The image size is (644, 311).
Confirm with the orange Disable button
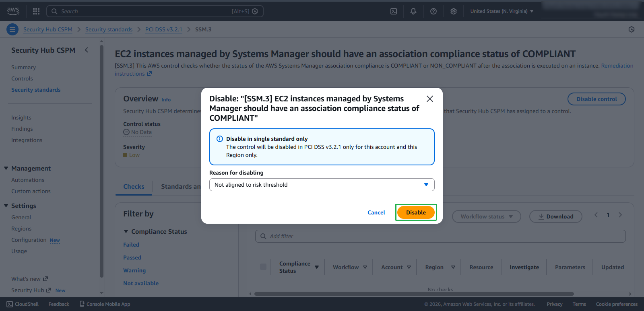416,212
